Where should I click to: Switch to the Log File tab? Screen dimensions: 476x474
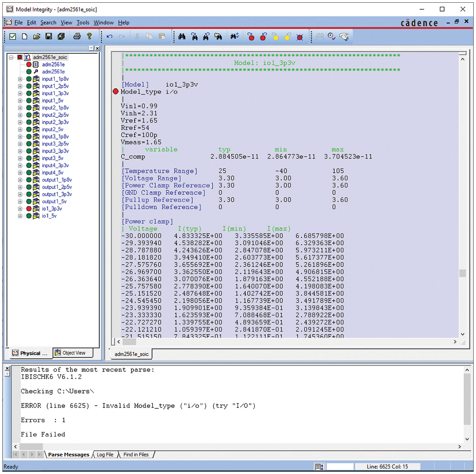click(x=105, y=455)
